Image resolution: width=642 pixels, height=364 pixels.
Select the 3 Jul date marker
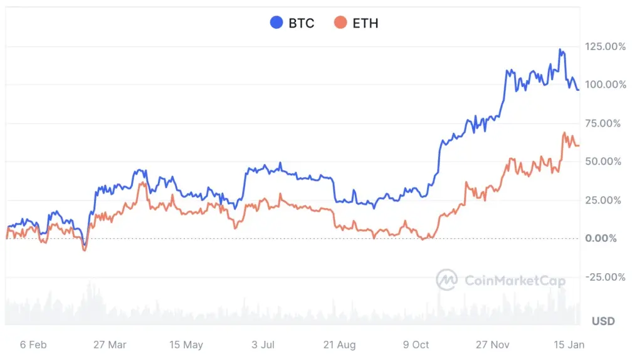coord(263,345)
